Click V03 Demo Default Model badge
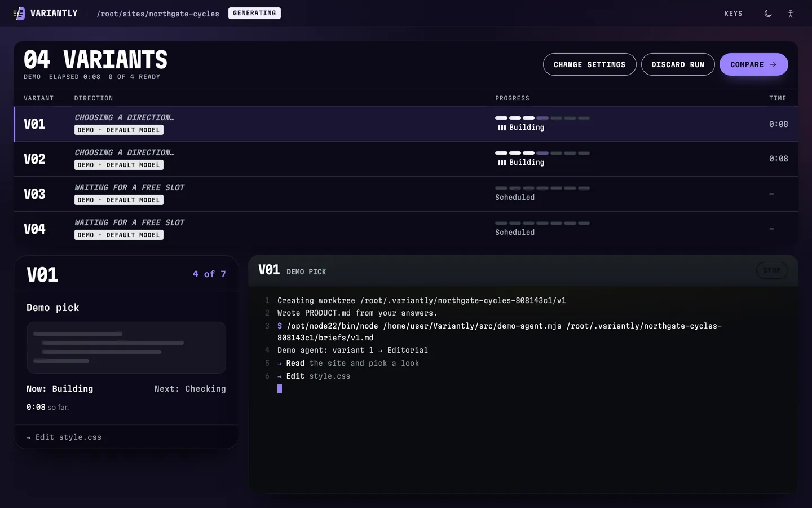 (119, 200)
